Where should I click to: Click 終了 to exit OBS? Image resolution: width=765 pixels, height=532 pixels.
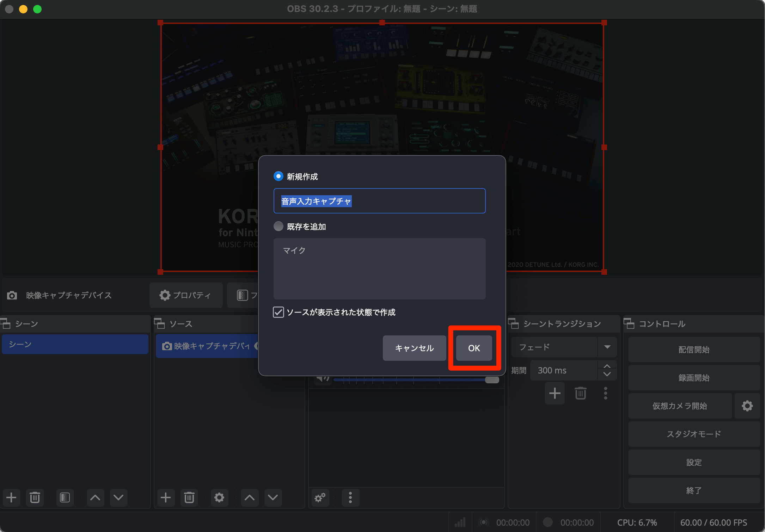pyautogui.click(x=694, y=490)
